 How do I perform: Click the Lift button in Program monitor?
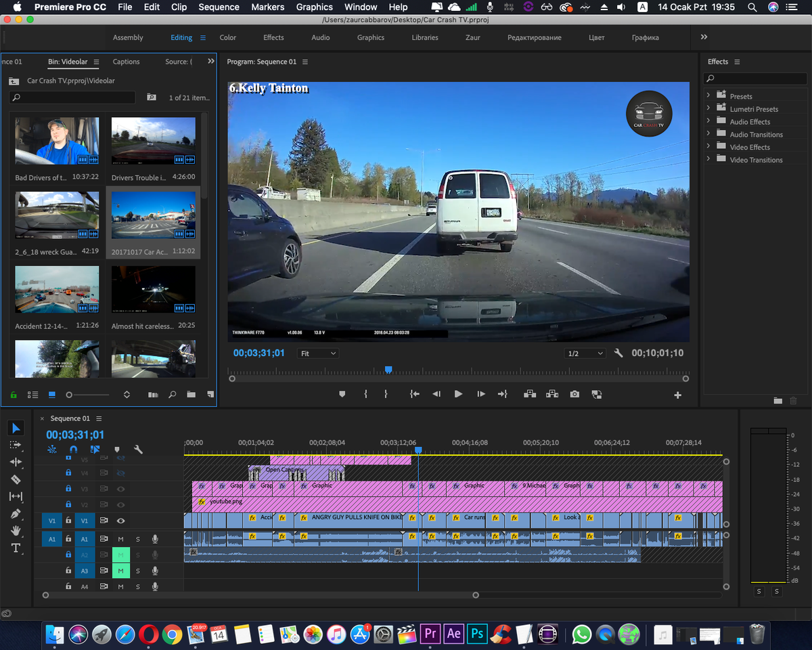529,394
